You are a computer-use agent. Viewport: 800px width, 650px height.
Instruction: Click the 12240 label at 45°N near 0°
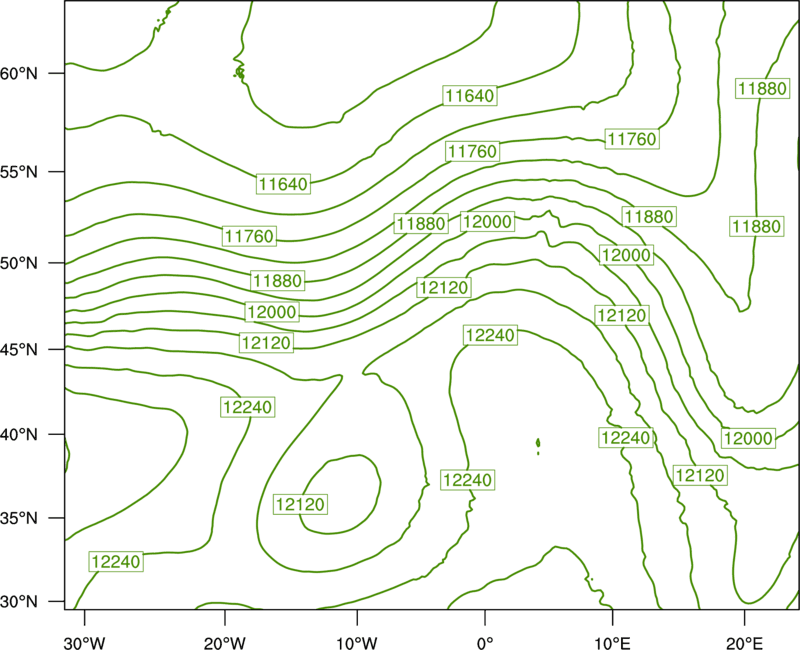490,335
